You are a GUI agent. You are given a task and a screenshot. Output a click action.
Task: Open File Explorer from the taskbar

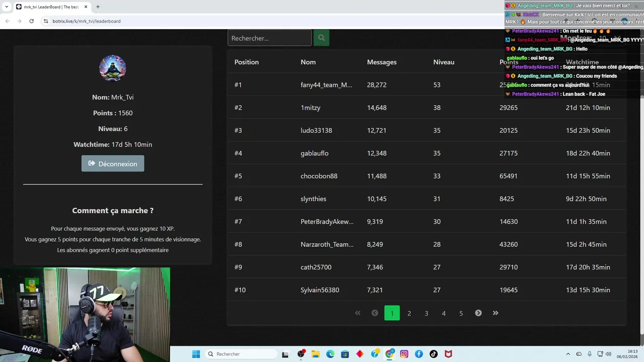[315, 354]
